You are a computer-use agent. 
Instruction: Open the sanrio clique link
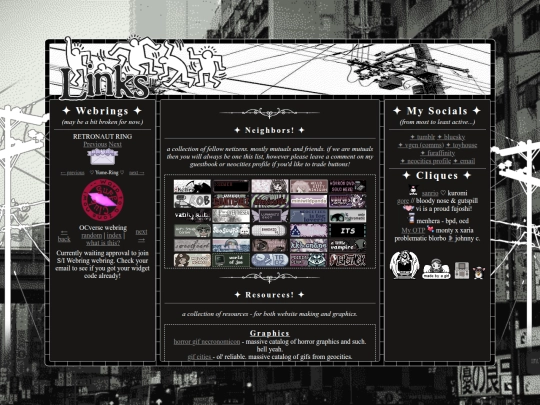430,193
